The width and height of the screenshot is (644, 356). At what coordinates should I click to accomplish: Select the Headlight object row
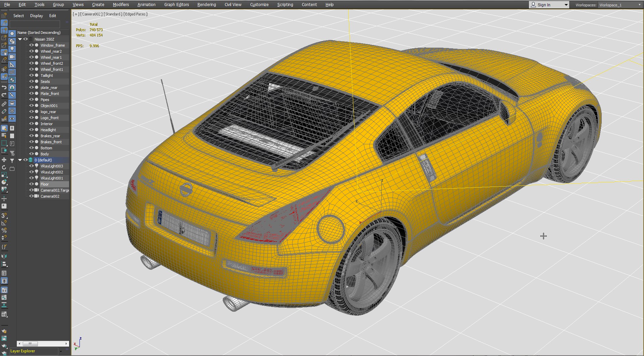(x=48, y=130)
